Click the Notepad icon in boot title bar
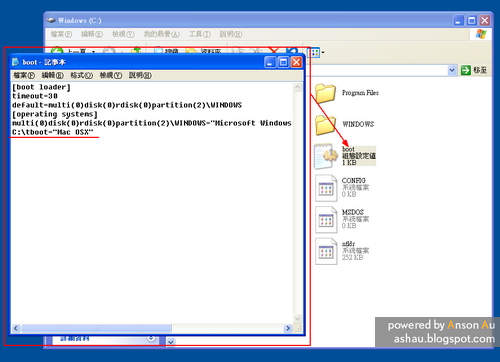The height and width of the screenshot is (362, 500). point(15,62)
